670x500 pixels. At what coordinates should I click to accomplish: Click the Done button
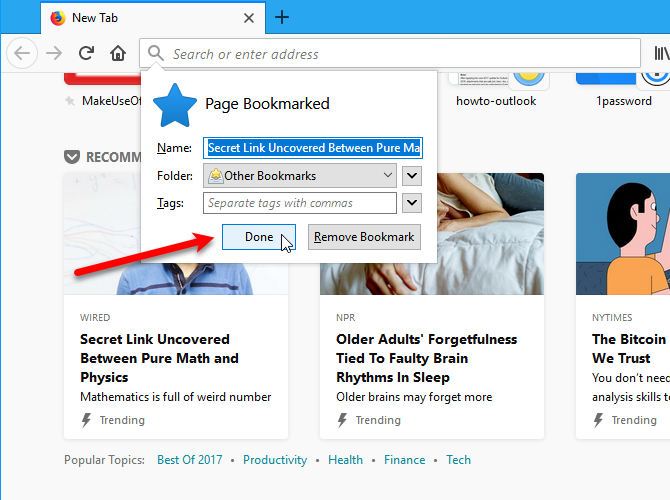259,237
